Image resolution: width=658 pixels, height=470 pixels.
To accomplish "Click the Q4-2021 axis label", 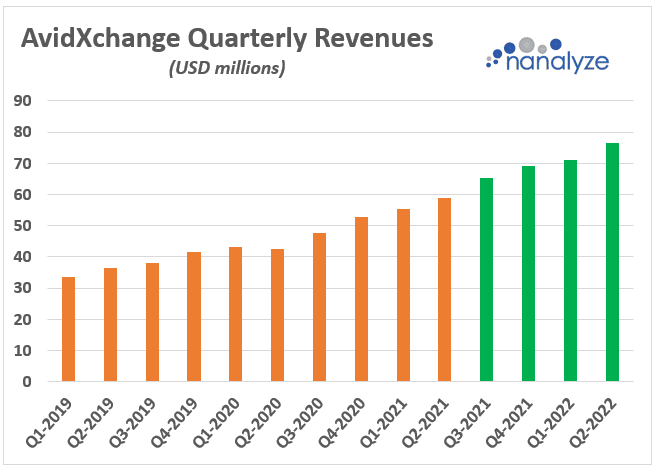I will pos(509,422).
